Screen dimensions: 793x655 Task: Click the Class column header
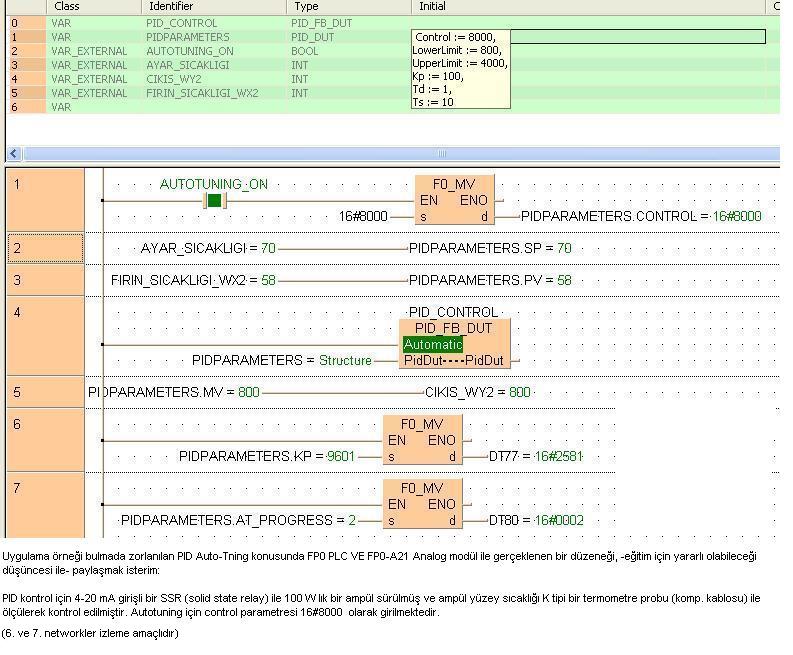click(67, 6)
